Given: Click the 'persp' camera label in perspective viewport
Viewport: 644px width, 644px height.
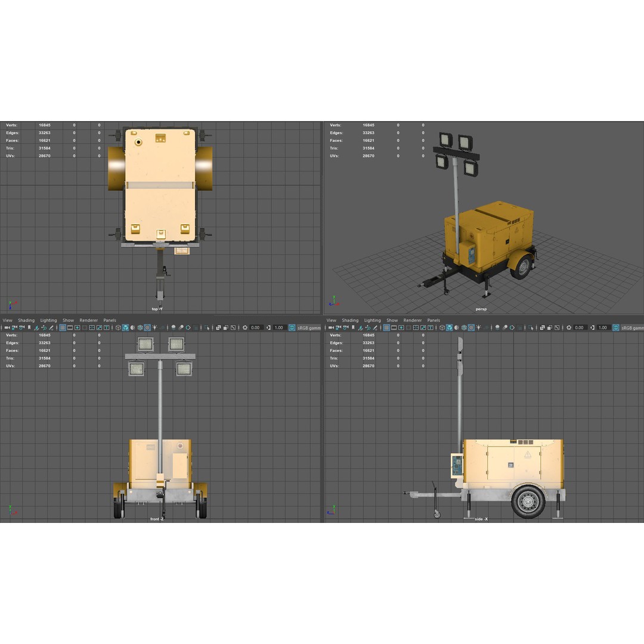Looking at the screenshot, I should point(481,309).
